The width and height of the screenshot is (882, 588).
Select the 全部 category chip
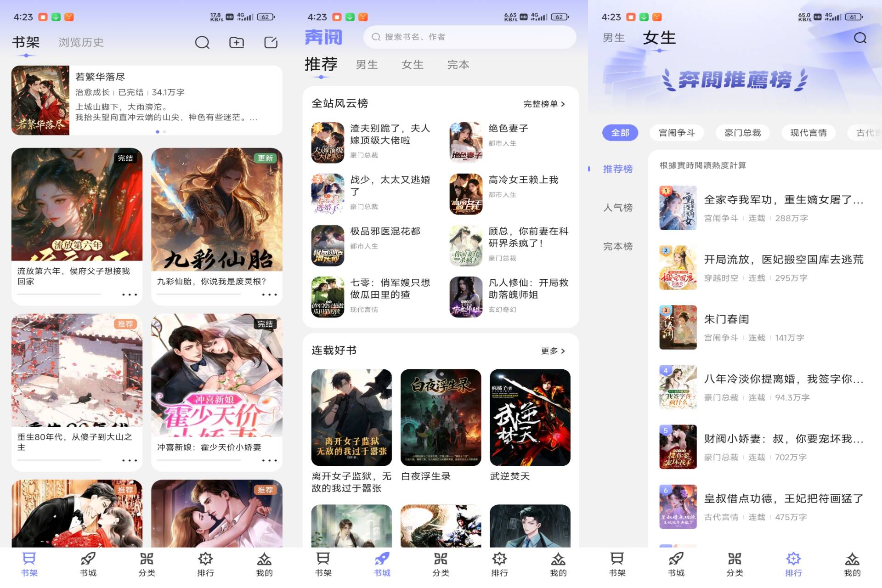coord(620,133)
